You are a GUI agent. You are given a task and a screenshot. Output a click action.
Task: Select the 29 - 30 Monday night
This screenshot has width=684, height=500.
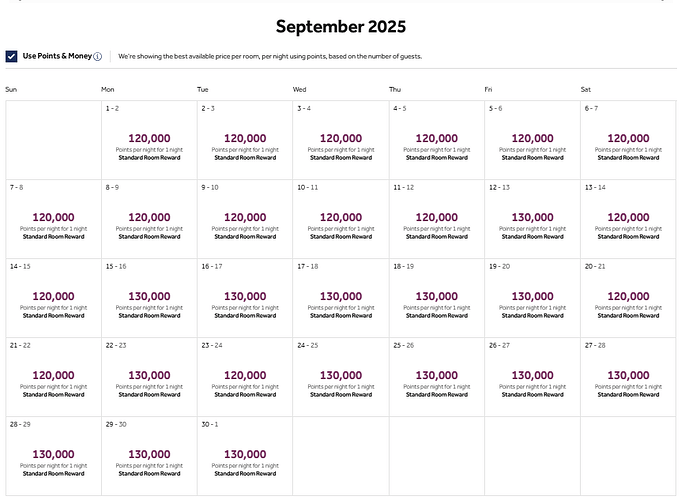(x=149, y=456)
